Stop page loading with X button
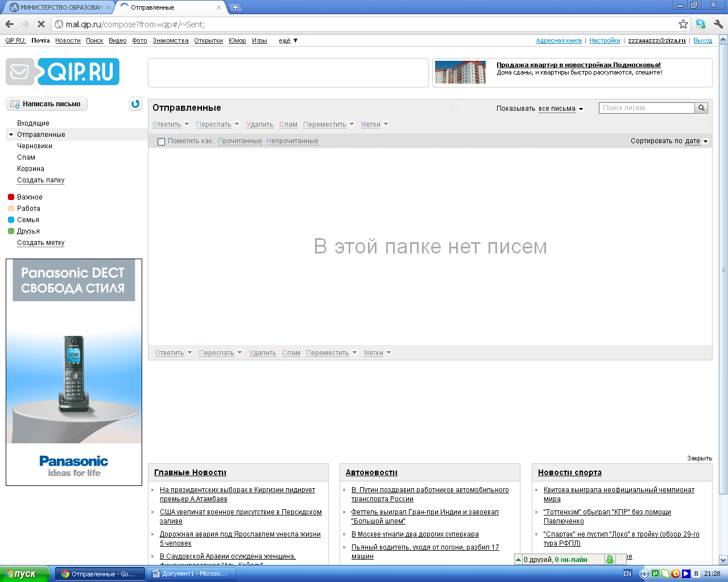Image resolution: width=728 pixels, height=582 pixels. (41, 24)
